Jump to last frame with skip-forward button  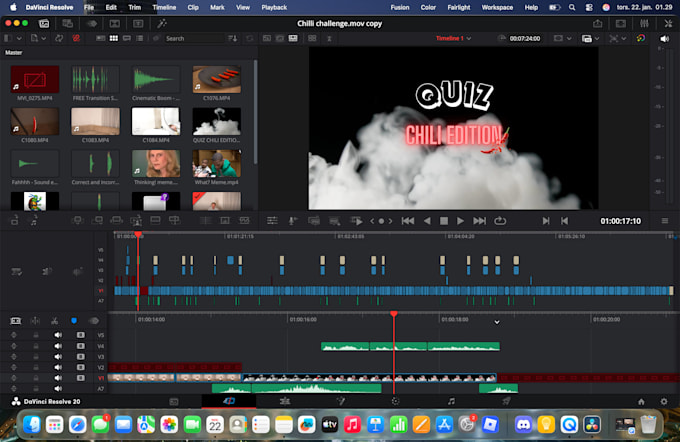click(x=479, y=221)
